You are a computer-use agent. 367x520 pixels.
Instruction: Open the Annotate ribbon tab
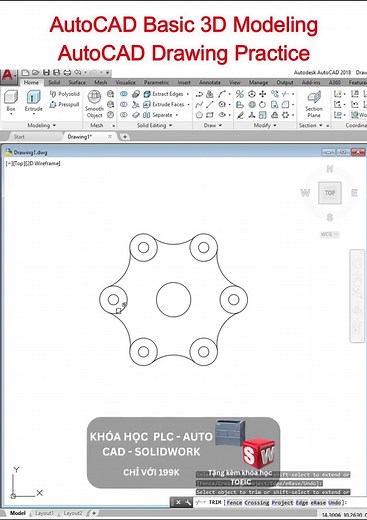210,82
